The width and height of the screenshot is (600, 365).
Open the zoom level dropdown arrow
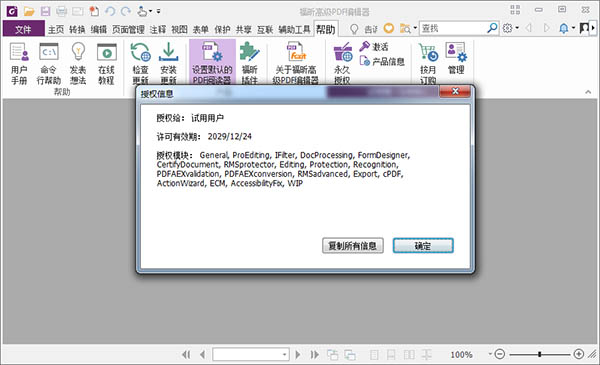click(490, 354)
